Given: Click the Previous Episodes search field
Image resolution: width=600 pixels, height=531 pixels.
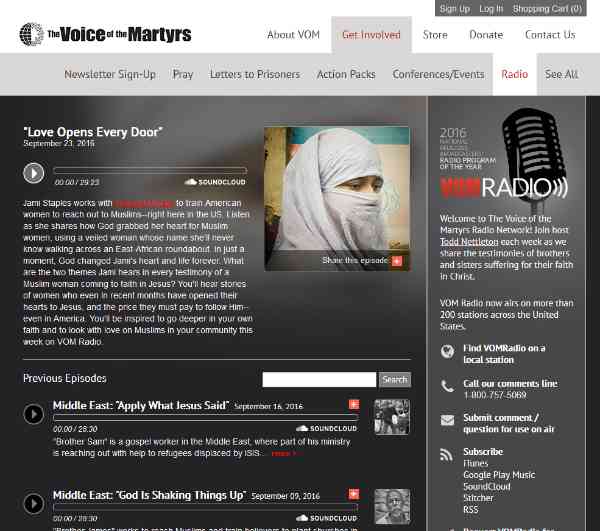Looking at the screenshot, I should pyautogui.click(x=319, y=380).
